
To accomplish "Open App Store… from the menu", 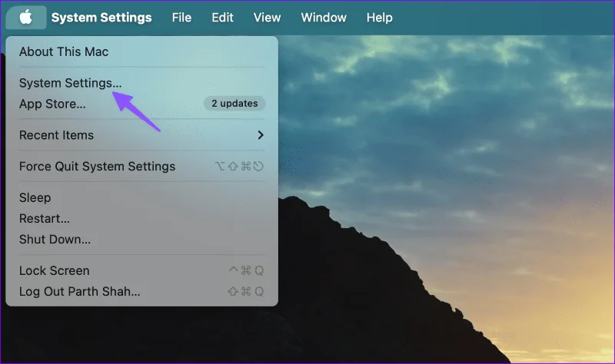I will coord(142,104).
